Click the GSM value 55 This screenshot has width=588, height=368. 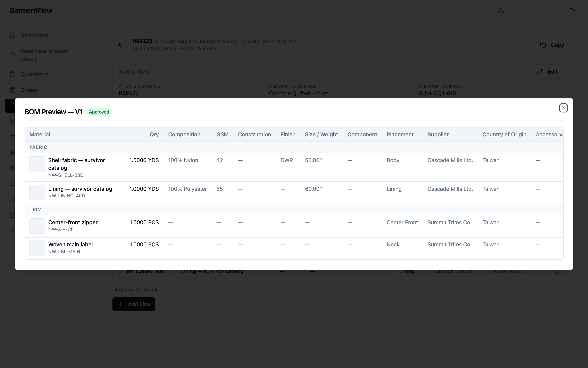(220, 189)
